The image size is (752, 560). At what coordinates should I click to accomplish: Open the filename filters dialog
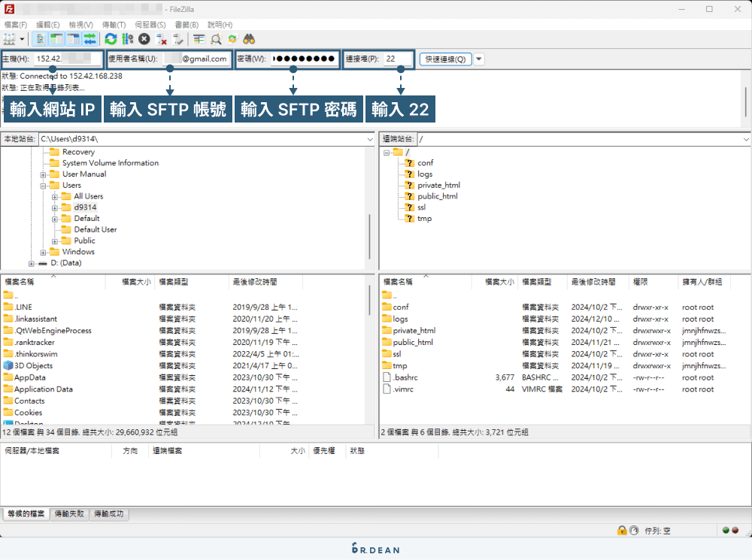click(x=214, y=38)
